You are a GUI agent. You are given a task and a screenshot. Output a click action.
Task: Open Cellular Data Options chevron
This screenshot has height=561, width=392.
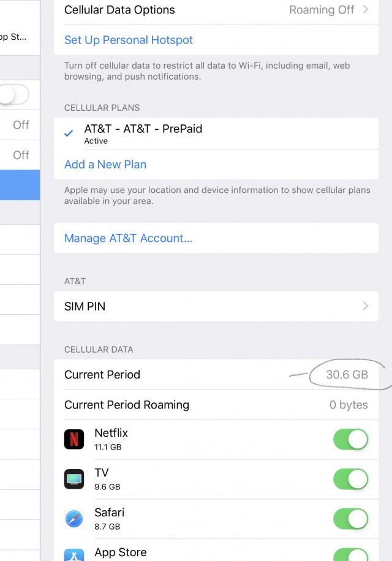[x=365, y=9]
